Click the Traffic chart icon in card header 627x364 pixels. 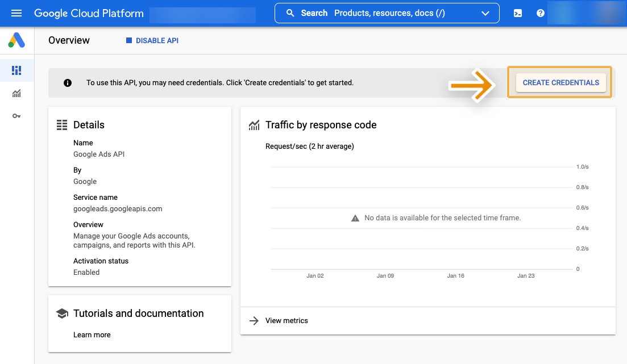[x=254, y=125]
